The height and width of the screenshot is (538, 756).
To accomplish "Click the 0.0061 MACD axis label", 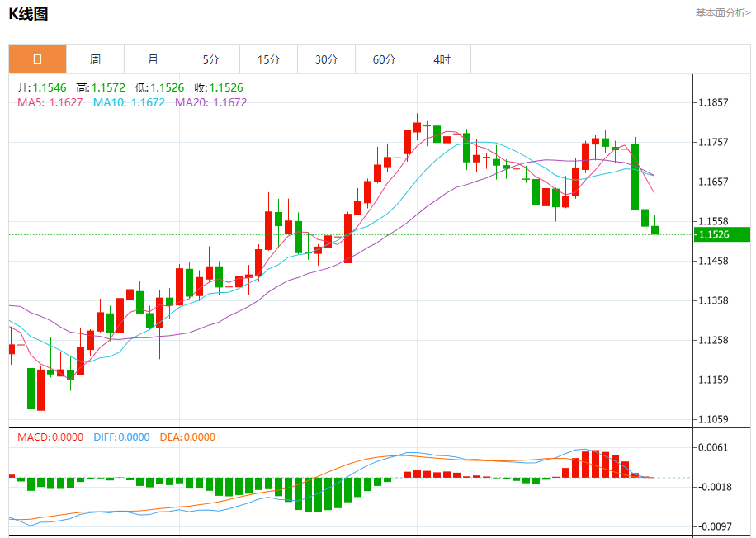I will coord(714,447).
